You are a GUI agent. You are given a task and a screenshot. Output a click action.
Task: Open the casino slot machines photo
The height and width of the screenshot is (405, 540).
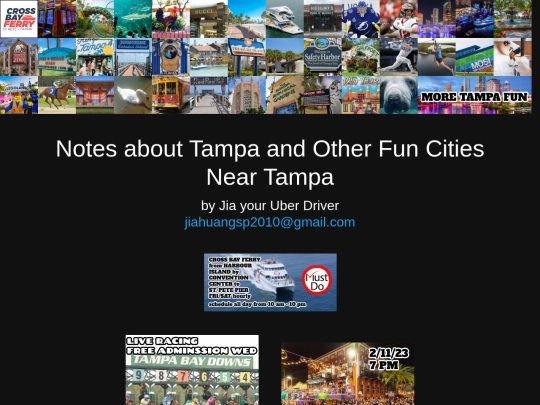pos(57,19)
